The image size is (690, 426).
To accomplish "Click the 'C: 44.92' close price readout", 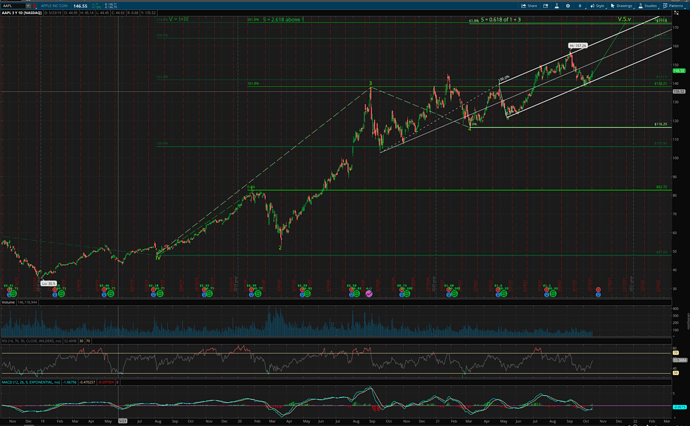I will point(118,13).
